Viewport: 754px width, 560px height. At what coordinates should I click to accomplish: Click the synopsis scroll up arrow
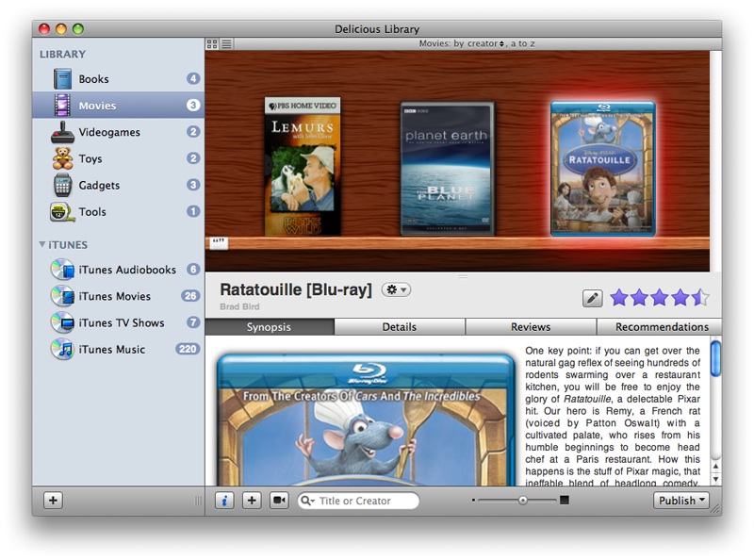715,466
